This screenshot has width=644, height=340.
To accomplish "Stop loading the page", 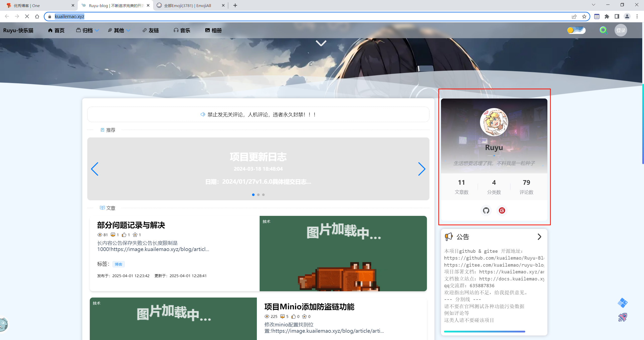I will pyautogui.click(x=27, y=16).
